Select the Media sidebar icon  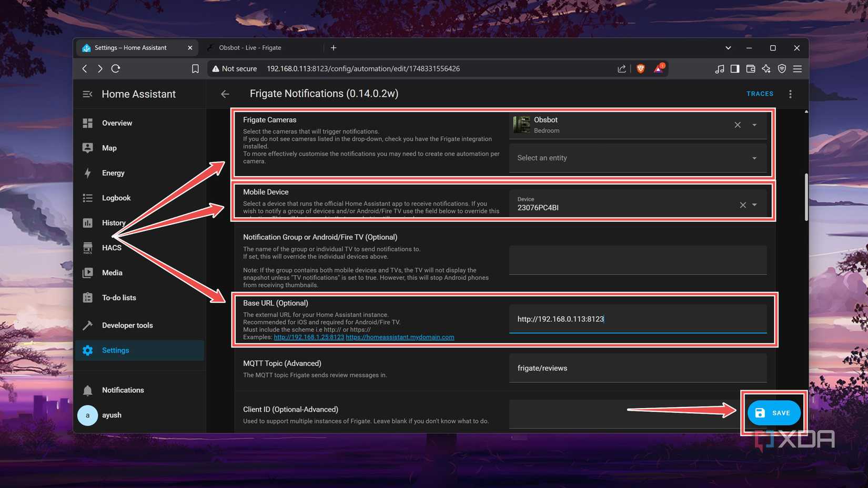coord(87,272)
